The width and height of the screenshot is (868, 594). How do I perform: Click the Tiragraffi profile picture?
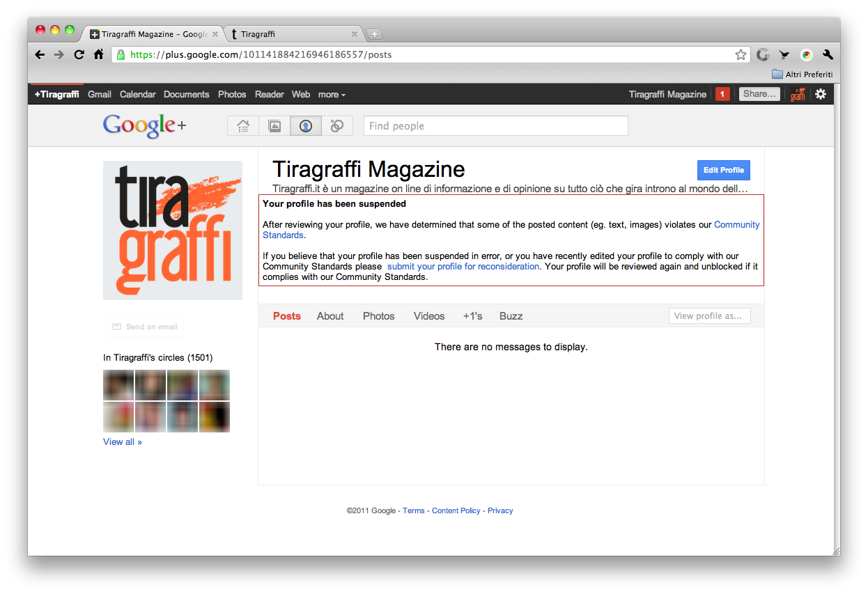click(x=173, y=230)
